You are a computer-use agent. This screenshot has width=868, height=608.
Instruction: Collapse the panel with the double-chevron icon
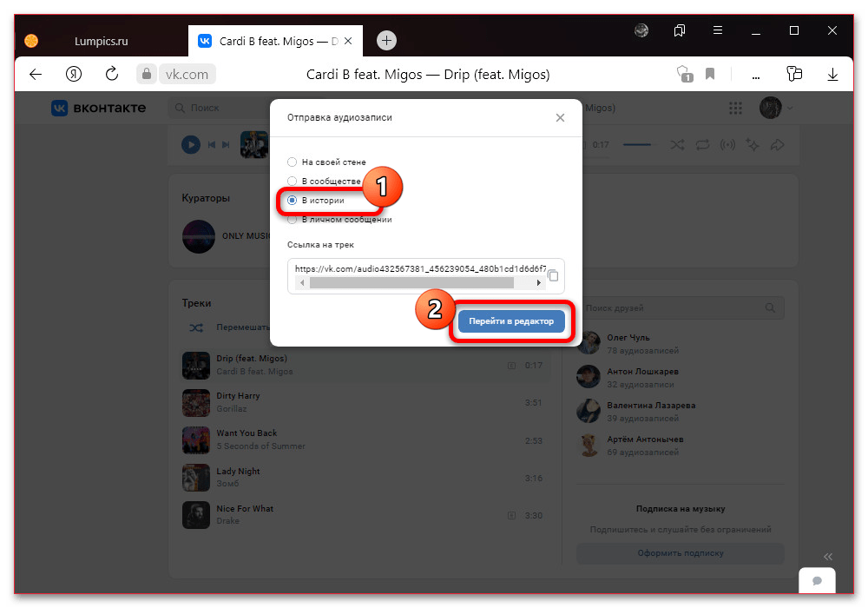tap(827, 557)
